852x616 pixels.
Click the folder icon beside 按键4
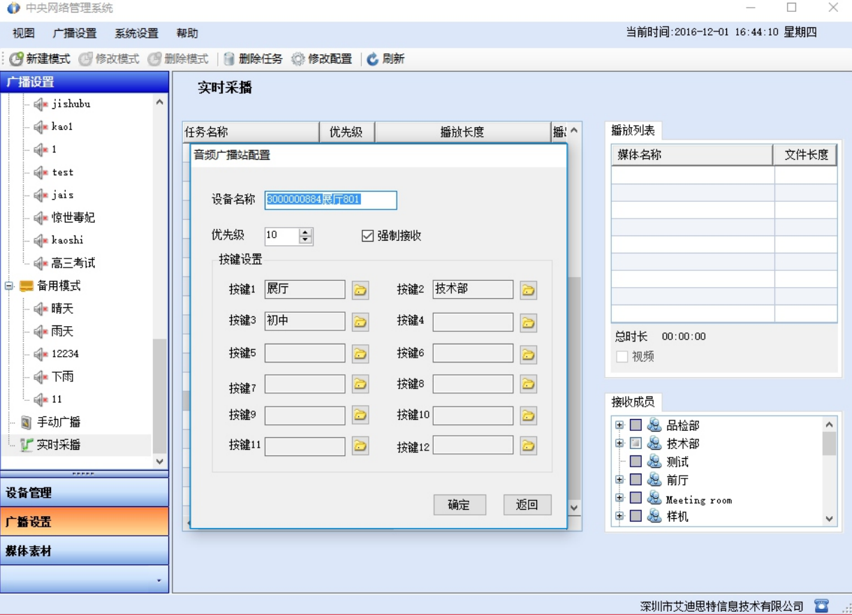(529, 322)
